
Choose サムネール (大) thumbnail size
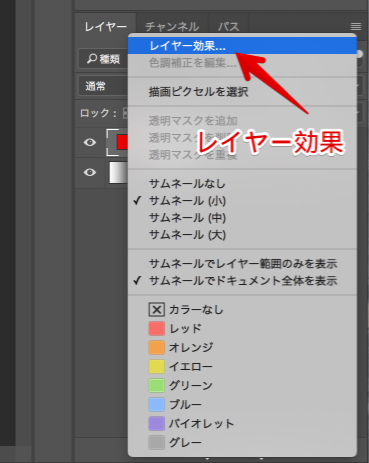coord(242,235)
